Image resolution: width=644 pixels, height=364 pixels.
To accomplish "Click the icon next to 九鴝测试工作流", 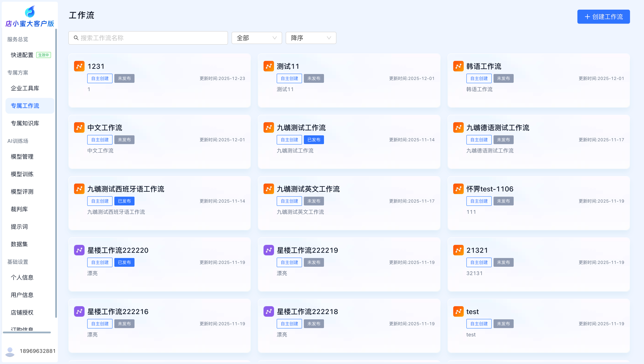I will [269, 127].
